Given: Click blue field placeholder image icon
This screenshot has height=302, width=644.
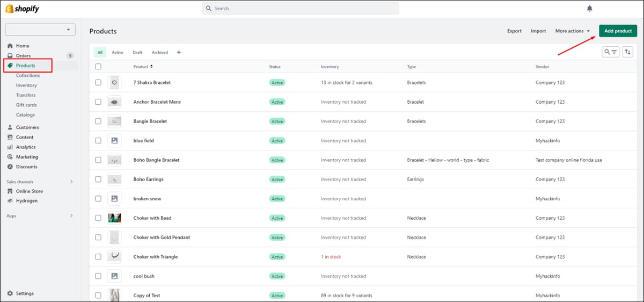Looking at the screenshot, I should [x=114, y=140].
